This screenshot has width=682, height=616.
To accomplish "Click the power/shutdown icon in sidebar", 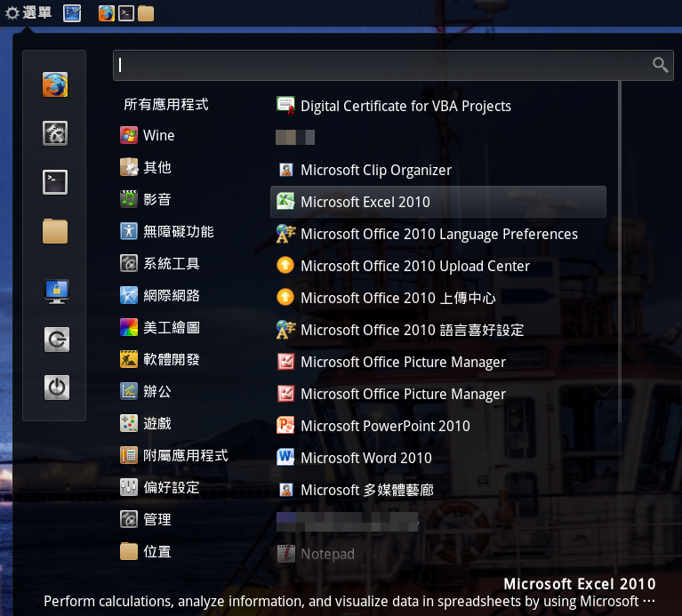I will (x=57, y=387).
